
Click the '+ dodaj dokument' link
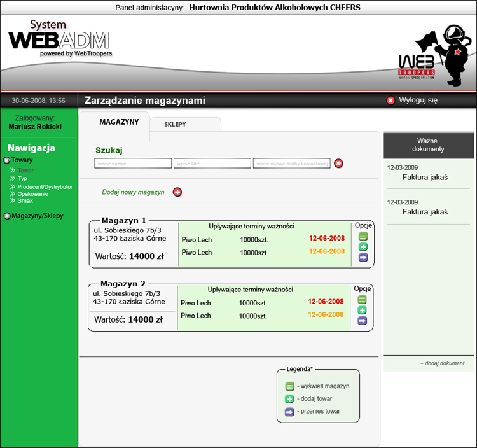coord(442,363)
